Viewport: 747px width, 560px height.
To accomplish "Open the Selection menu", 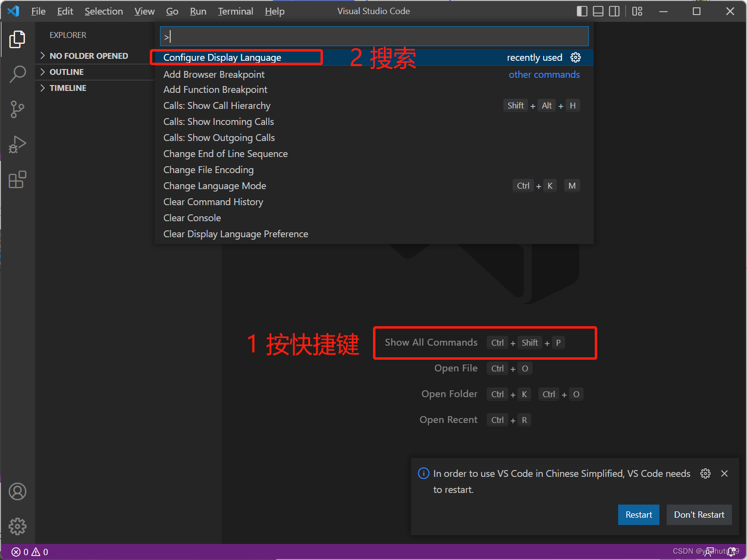I will coord(104,11).
